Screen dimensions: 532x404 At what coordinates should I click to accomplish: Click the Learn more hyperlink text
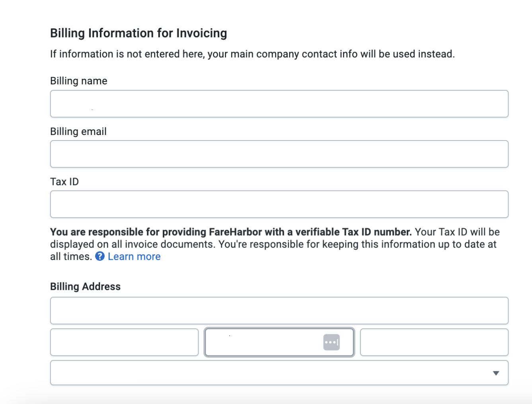134,257
